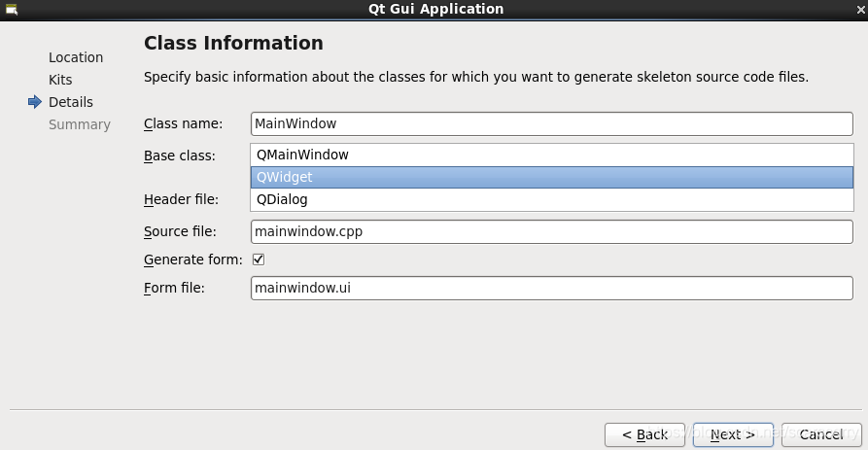
Task: Click the Source file label
Action: (180, 231)
